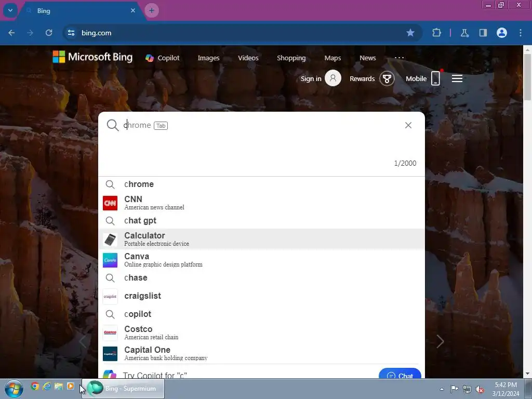This screenshot has height=399, width=532.
Task: Select the 'chase' suggestion
Action: click(262, 278)
